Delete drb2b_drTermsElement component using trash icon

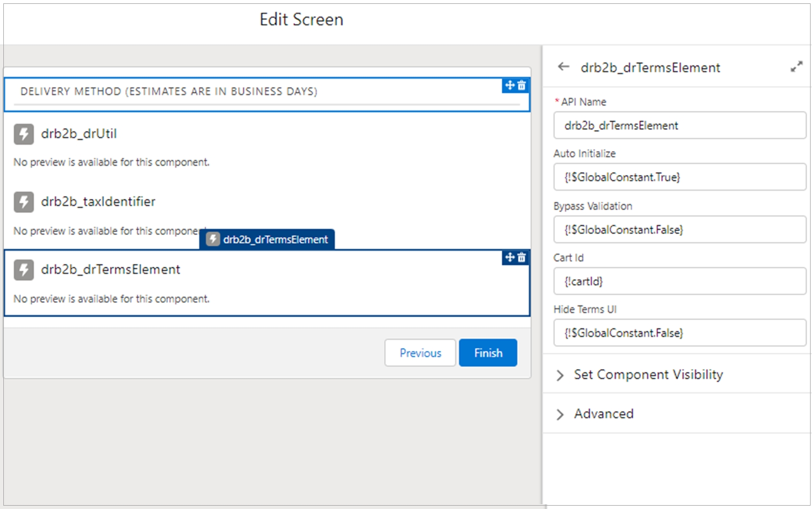522,257
